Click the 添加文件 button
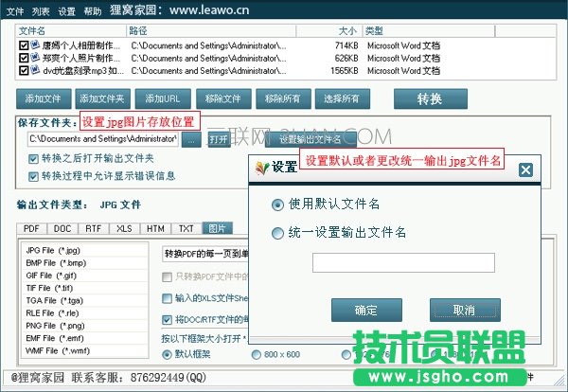The height and width of the screenshot is (392, 568). click(44, 98)
